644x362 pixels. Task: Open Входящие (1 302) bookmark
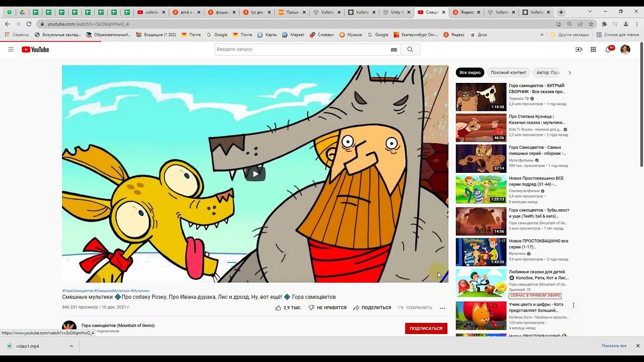156,35
